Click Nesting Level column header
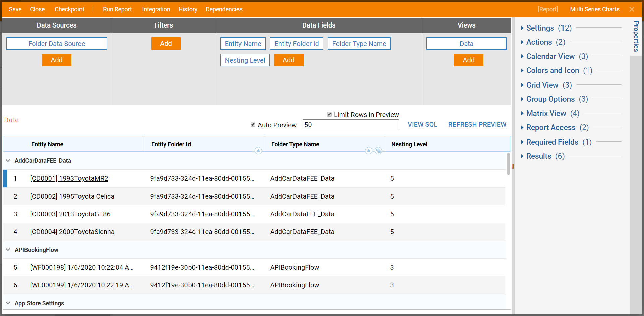Viewport: 644px width, 316px height. tap(447, 144)
